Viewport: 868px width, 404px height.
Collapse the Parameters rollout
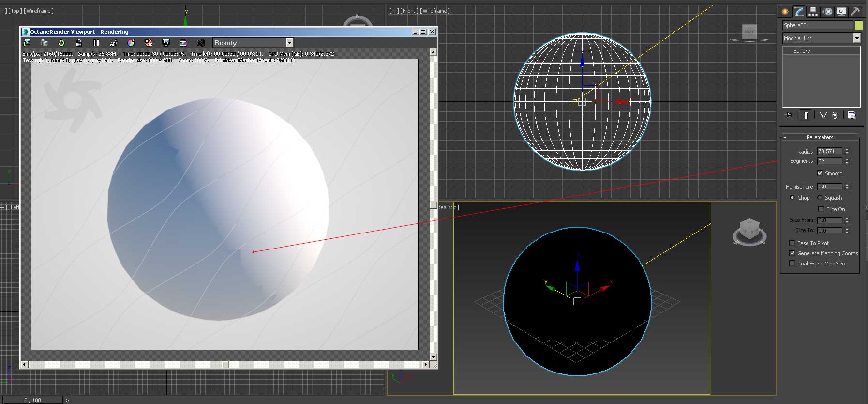820,137
